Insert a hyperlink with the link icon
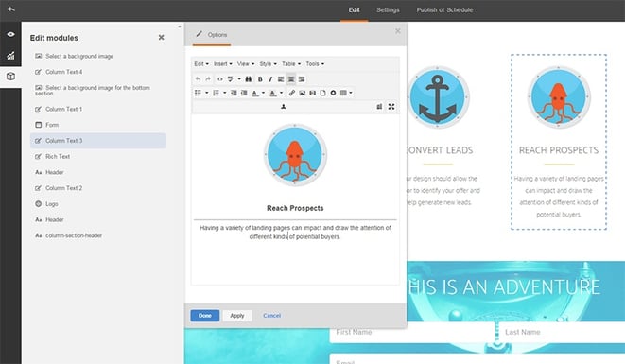Screen dimensions: 625x364 [x=292, y=93]
